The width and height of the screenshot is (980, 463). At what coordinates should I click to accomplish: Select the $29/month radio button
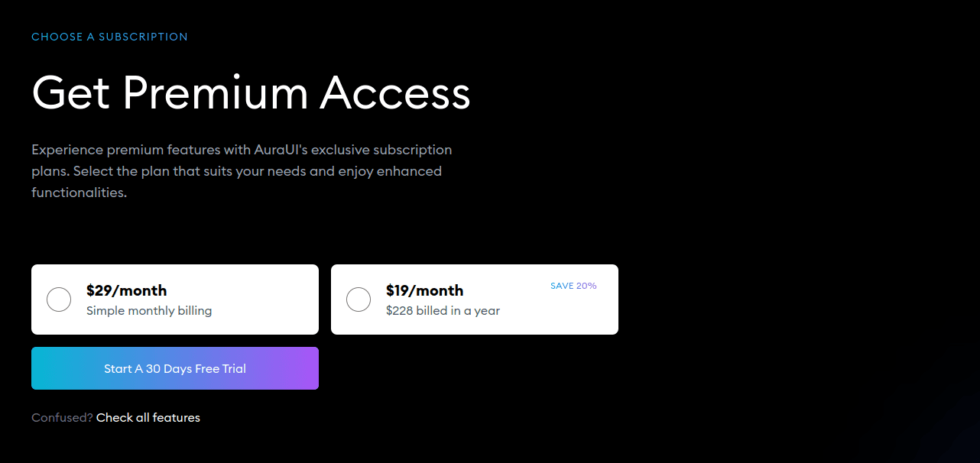(59, 299)
